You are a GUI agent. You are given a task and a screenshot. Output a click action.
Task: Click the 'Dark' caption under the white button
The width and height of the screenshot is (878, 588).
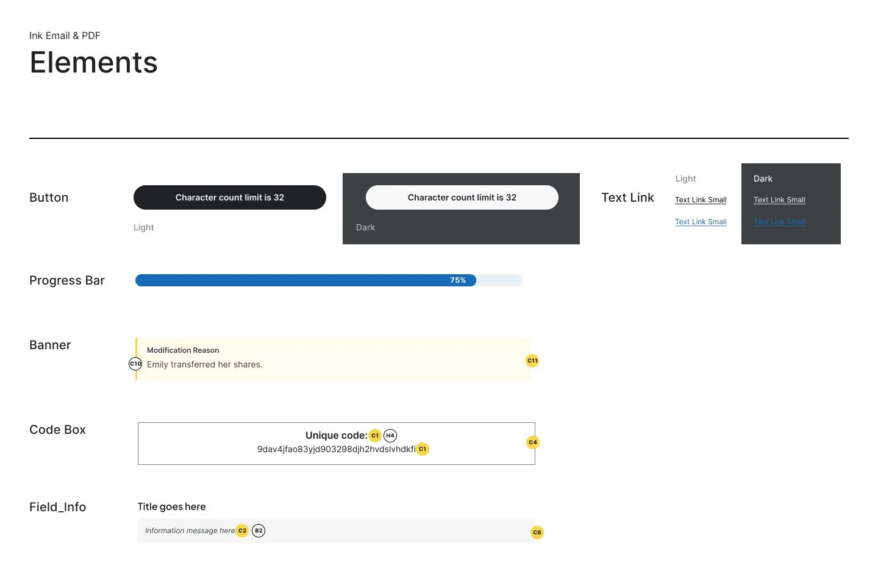point(365,227)
